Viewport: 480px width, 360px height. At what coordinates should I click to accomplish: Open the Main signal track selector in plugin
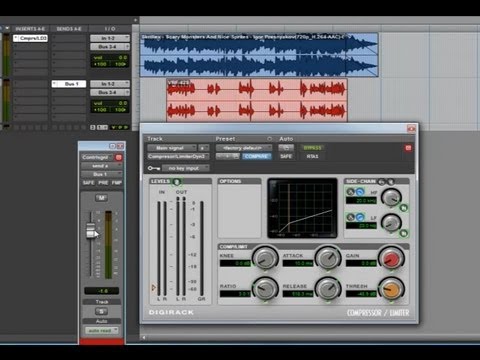coord(172,148)
